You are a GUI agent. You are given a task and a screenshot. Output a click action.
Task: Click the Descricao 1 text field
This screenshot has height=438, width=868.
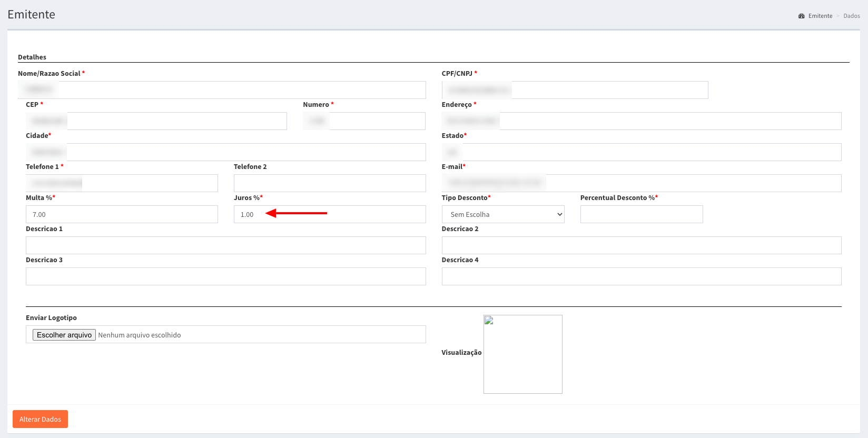(x=226, y=245)
